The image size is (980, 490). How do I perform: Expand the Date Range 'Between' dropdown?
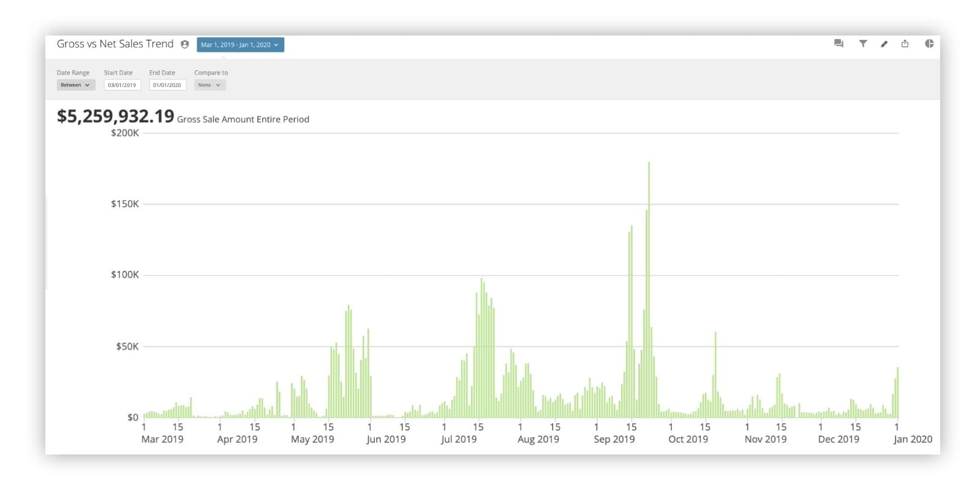click(76, 85)
